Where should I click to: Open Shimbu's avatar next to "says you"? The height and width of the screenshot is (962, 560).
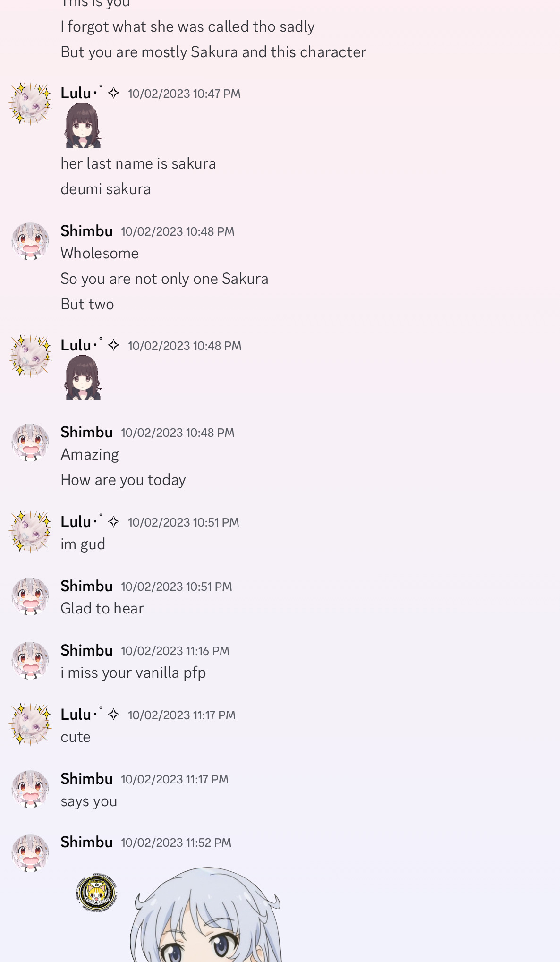[30, 789]
